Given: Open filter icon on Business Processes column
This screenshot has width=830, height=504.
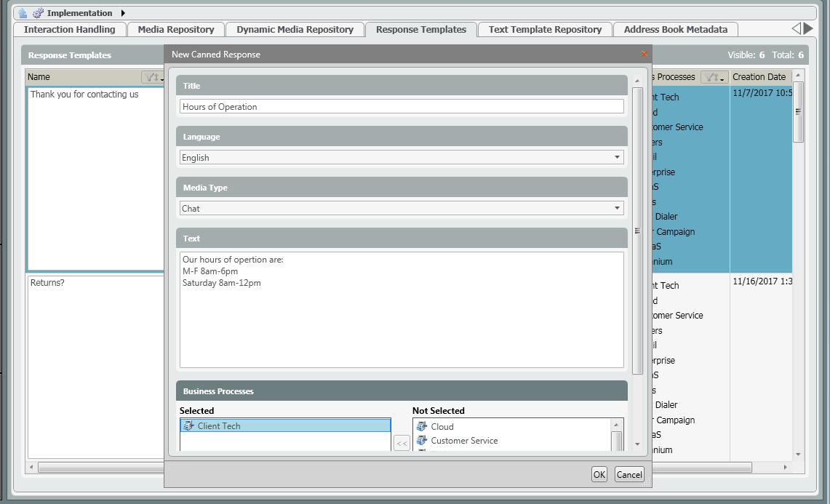Looking at the screenshot, I should (714, 77).
